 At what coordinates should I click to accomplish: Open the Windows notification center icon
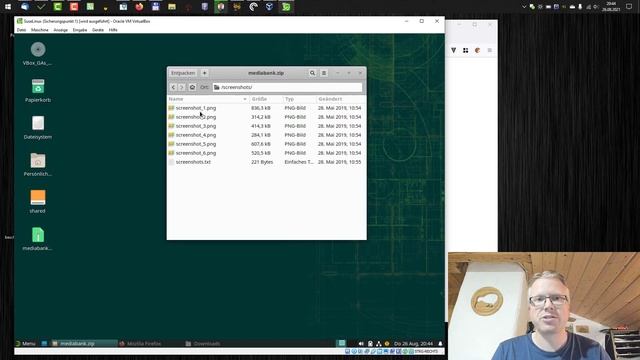click(629, 7)
